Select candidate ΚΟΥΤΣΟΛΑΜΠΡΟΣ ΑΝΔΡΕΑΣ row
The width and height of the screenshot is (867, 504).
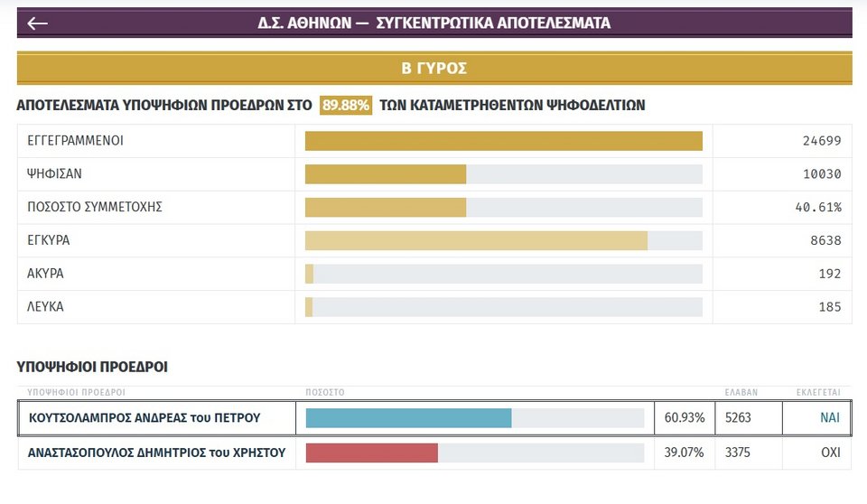pos(144,418)
